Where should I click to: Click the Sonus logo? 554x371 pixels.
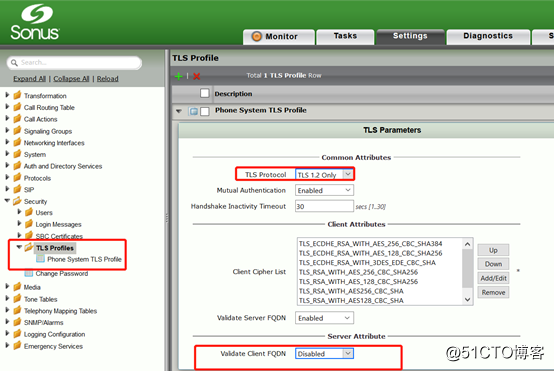(35, 22)
